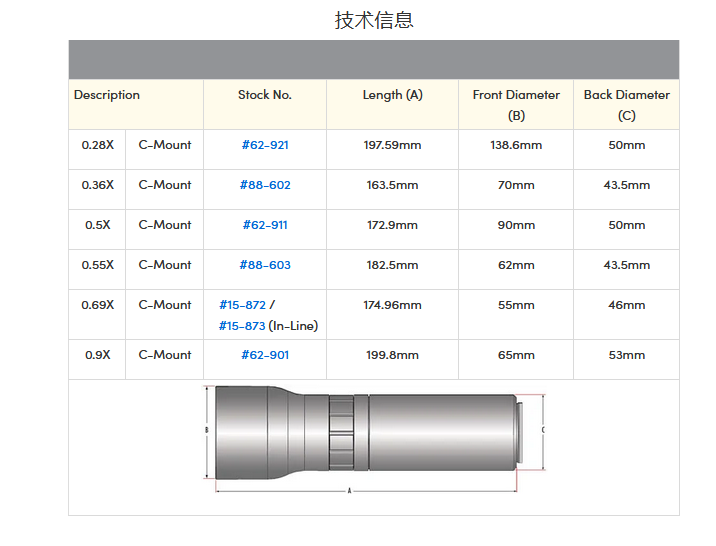Click the 138.6mm front diameter cell

point(516,145)
